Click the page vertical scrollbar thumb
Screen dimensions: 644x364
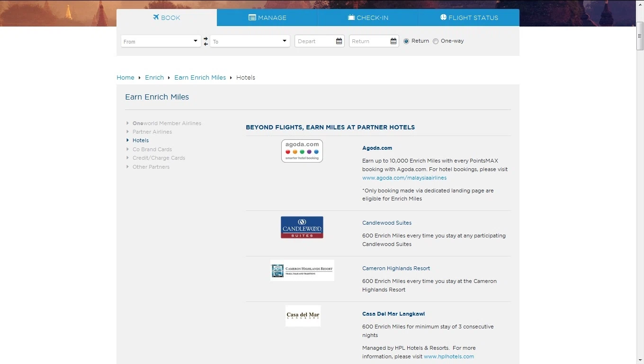click(640, 35)
